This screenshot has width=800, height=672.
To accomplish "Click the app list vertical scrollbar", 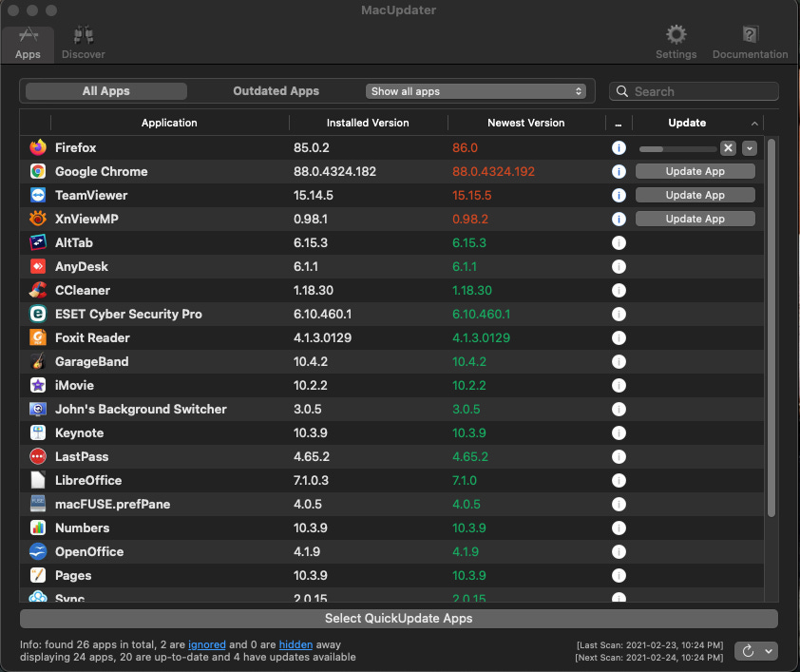I will [771, 327].
